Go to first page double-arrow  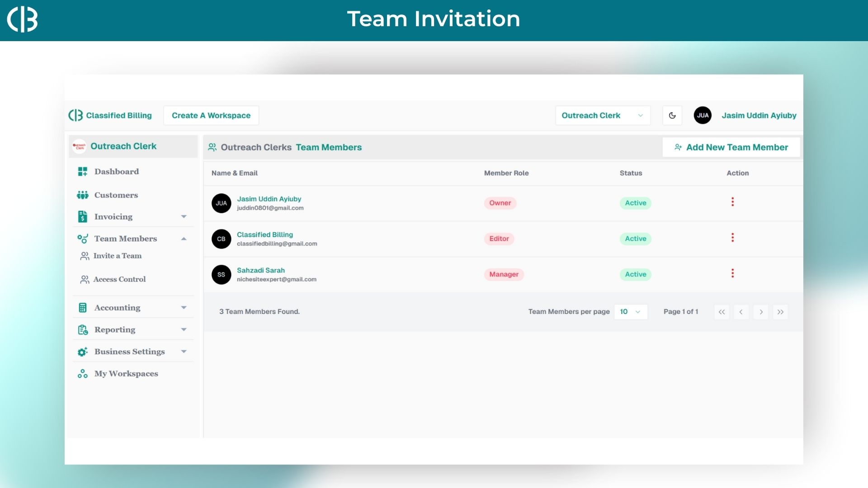[x=722, y=312]
